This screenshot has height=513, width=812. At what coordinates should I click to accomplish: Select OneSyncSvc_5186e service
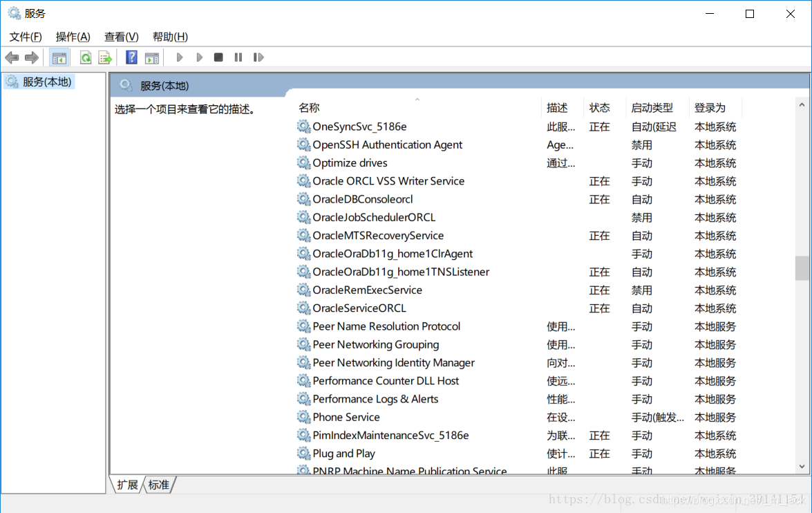(x=359, y=127)
